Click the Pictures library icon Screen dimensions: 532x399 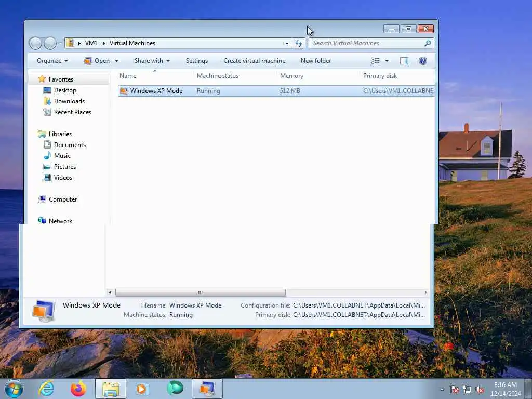point(47,167)
